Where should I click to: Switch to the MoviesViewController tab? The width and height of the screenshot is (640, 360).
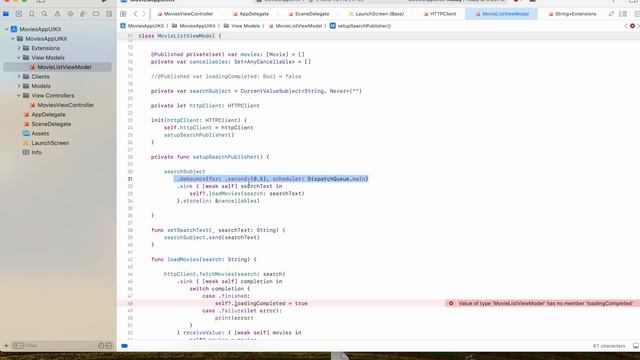click(185, 14)
